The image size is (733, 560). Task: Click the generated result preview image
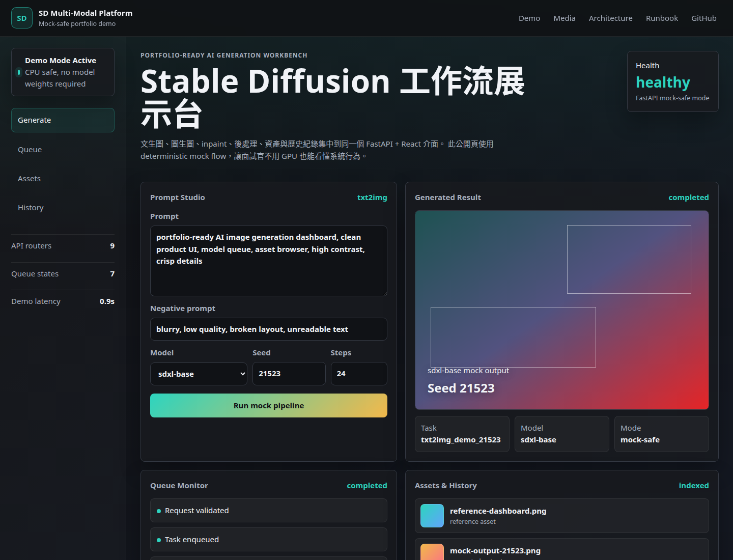point(562,310)
